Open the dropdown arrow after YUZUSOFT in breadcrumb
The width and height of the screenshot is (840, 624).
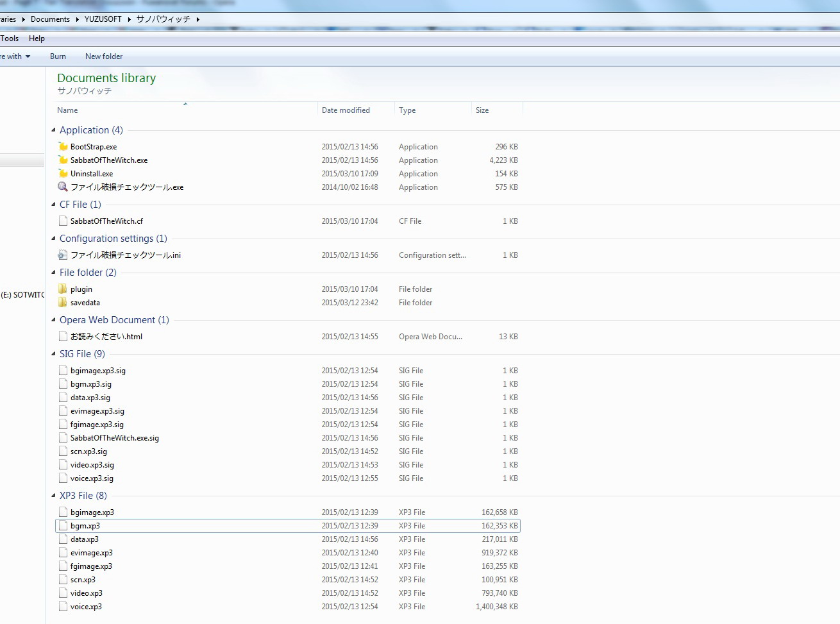(129, 19)
